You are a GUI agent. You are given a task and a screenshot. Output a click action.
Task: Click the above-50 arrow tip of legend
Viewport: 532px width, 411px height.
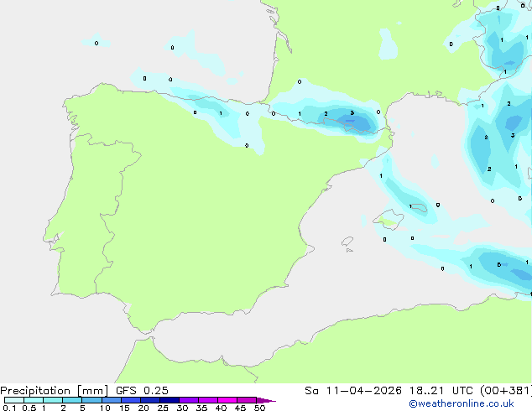tap(266, 400)
